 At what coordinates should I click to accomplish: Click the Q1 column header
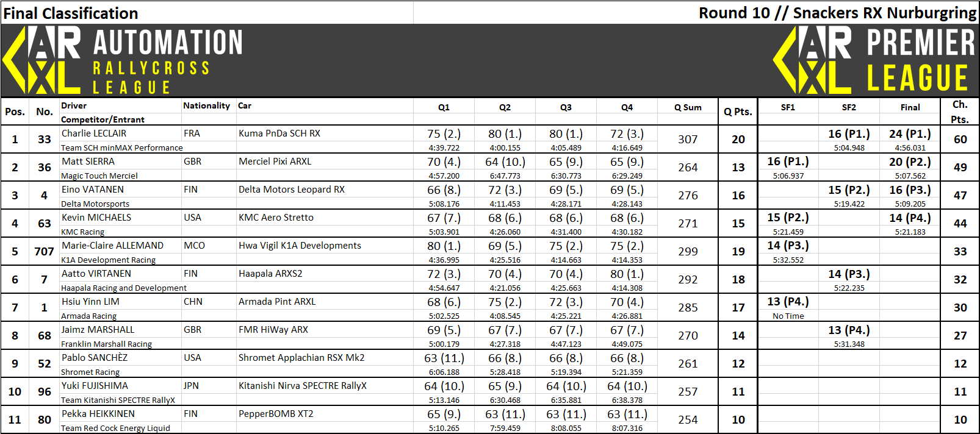tap(444, 107)
